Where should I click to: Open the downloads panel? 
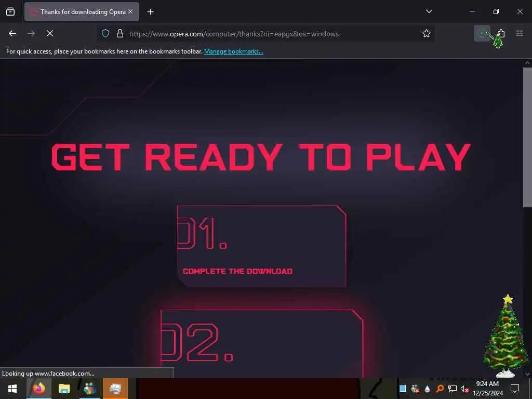pos(482,33)
